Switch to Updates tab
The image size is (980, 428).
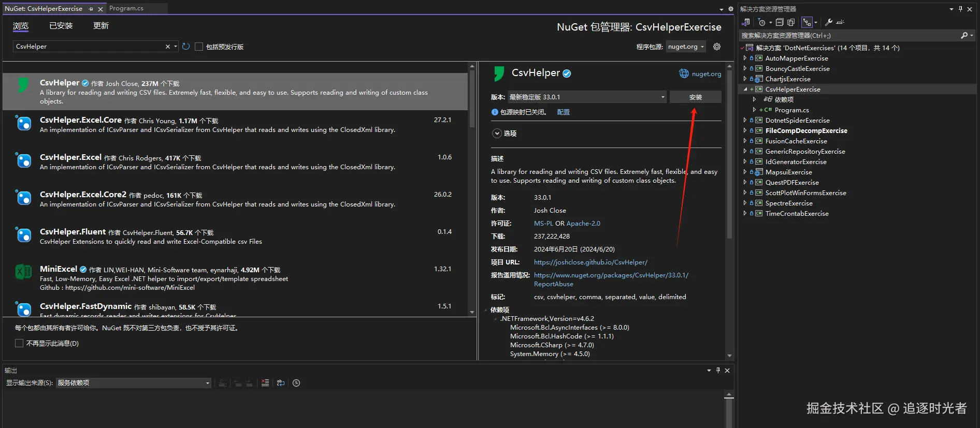point(101,26)
